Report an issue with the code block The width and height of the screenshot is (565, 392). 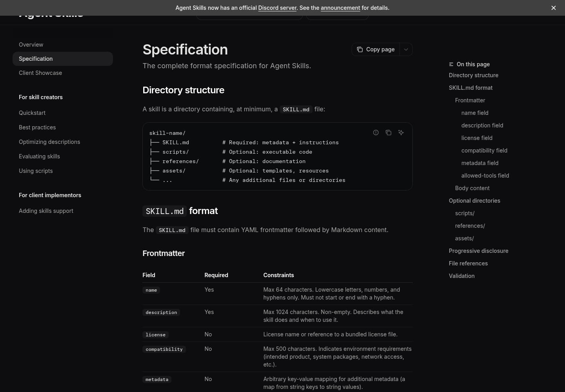pos(376,132)
